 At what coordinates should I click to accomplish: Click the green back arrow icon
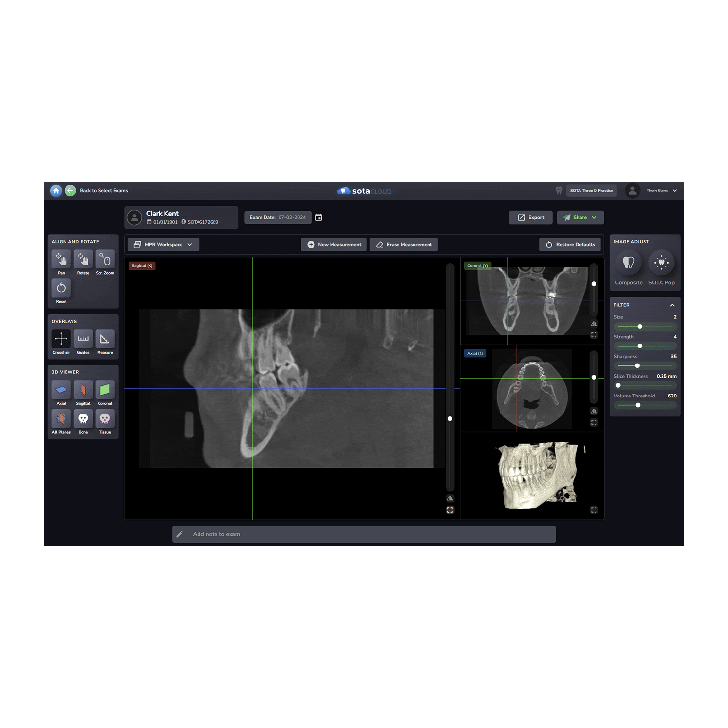tap(70, 191)
